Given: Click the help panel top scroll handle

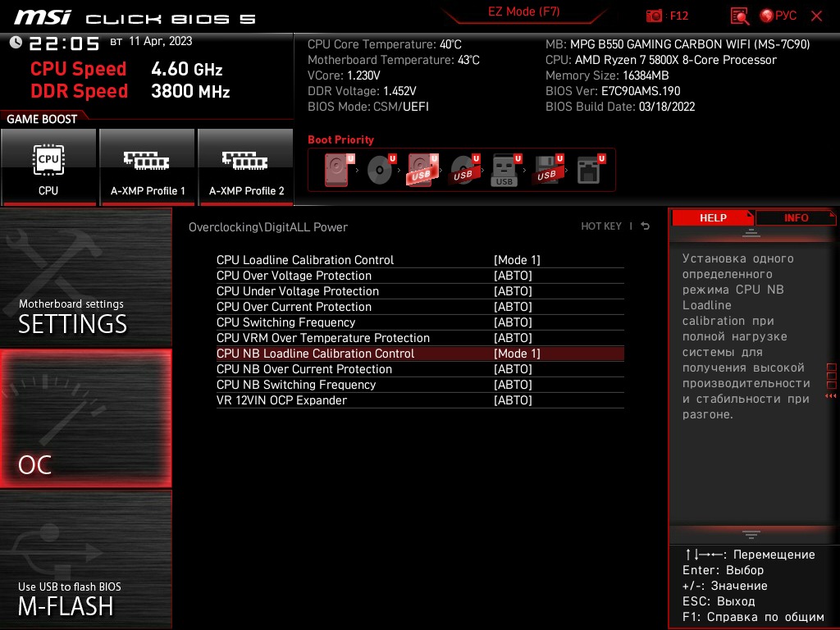Looking at the screenshot, I should [751, 233].
